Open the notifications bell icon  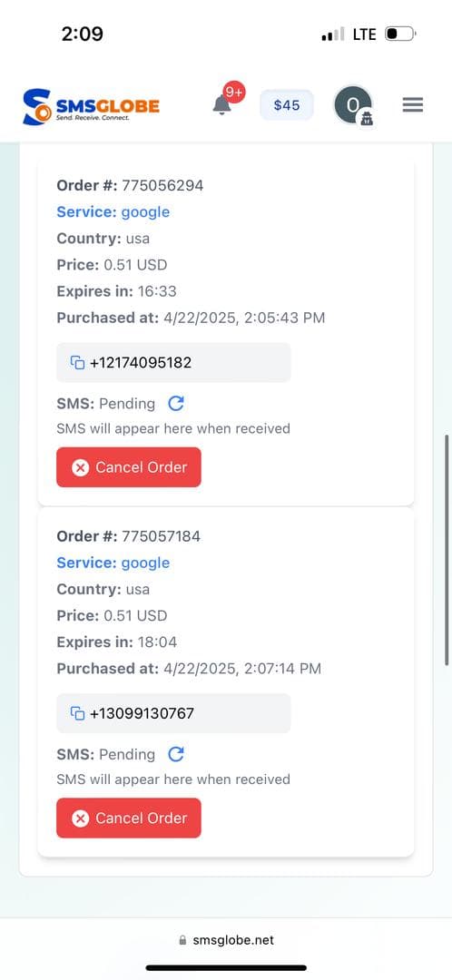[221, 105]
